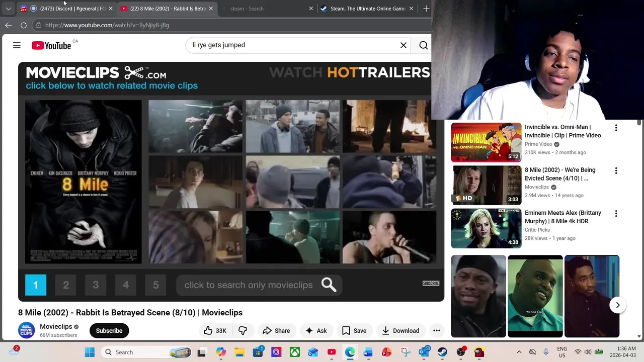Viewport: 644px width, 362px height.
Task: Open the 8 Mile movie poster in player
Action: [84, 182]
